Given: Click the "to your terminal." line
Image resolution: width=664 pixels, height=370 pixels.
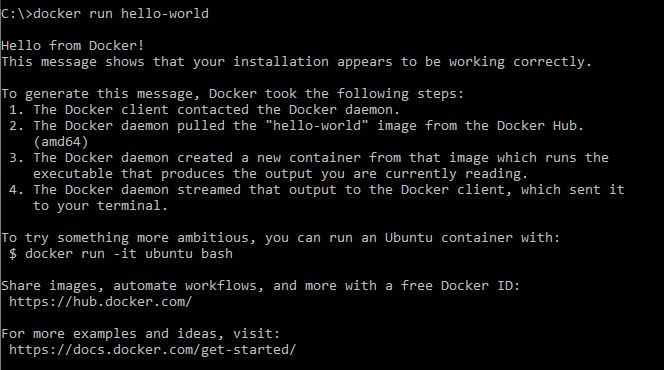Looking at the screenshot, I should coord(100,206).
